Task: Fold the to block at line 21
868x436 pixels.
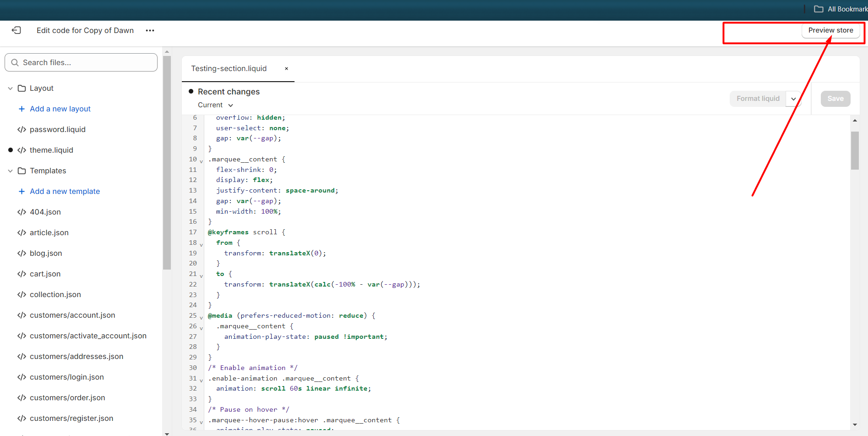Action: point(201,276)
